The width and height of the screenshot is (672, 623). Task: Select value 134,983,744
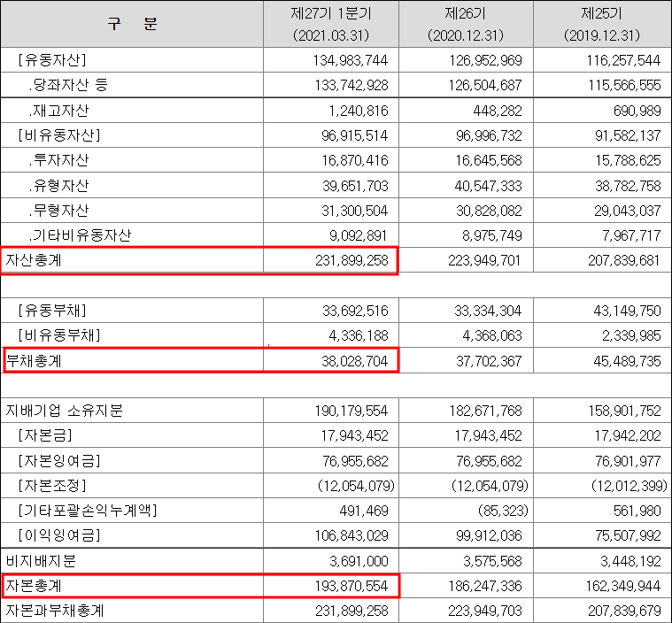click(x=351, y=60)
